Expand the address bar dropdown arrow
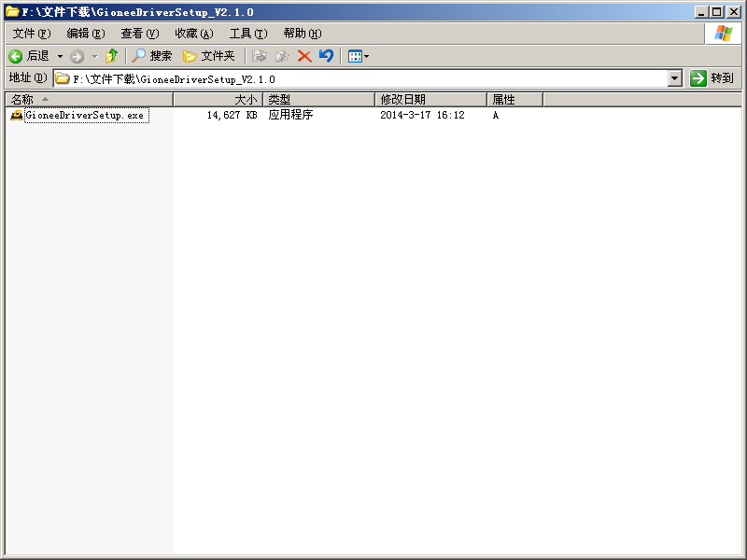The image size is (747, 560). pyautogui.click(x=674, y=78)
